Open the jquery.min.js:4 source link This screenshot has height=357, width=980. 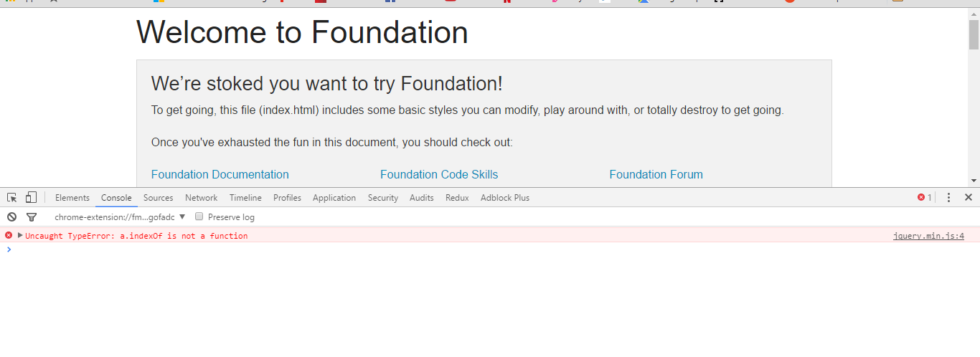point(928,235)
